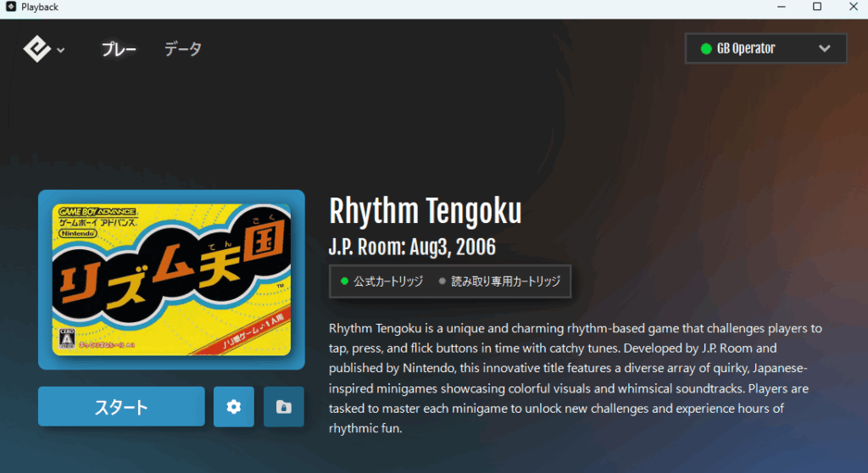
Task: Click the GB Operator dropdown chevron arrow
Action: (x=824, y=48)
